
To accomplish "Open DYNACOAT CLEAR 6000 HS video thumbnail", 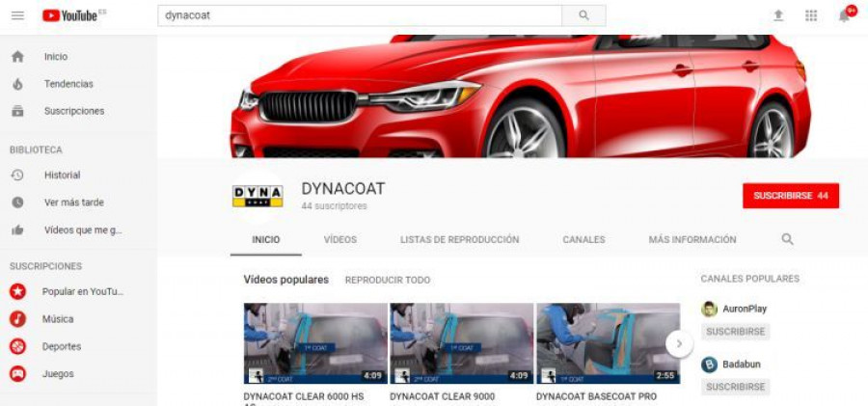I will pyautogui.click(x=315, y=343).
